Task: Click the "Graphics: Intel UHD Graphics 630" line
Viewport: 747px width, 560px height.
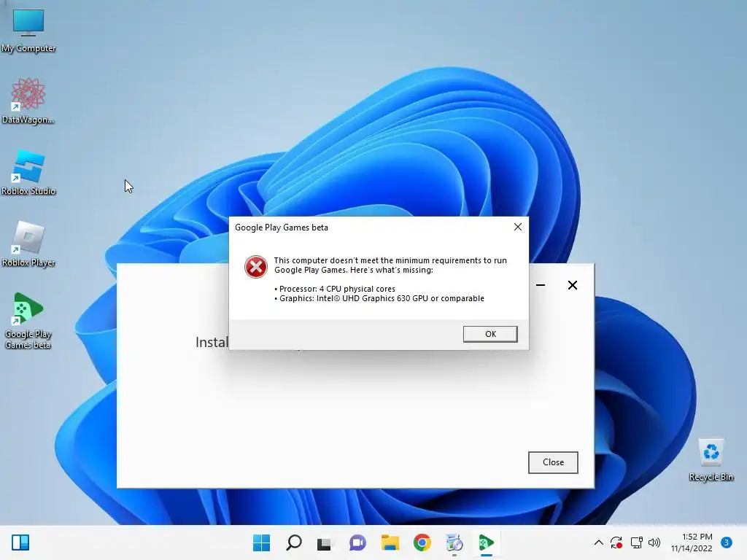Action: click(x=379, y=298)
